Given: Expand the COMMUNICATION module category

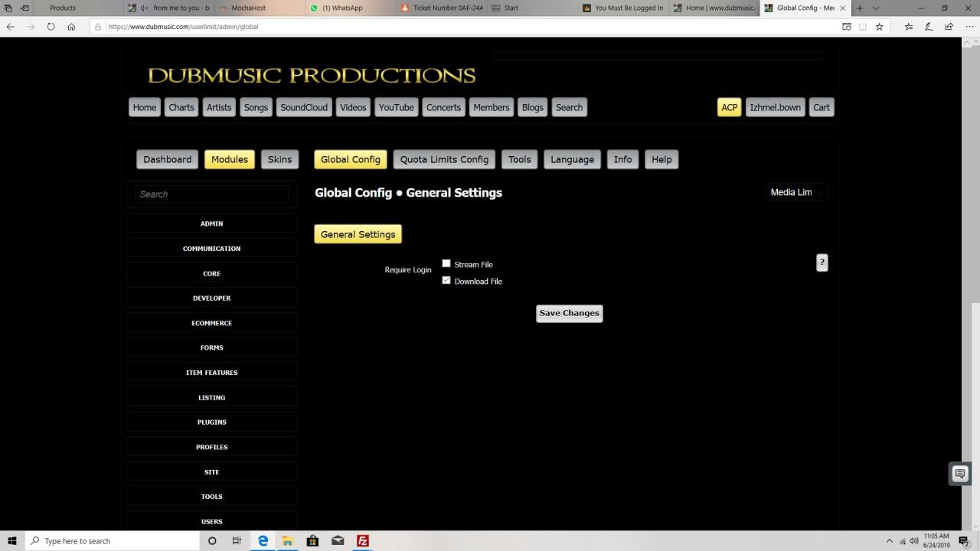Looking at the screenshot, I should [x=212, y=248].
